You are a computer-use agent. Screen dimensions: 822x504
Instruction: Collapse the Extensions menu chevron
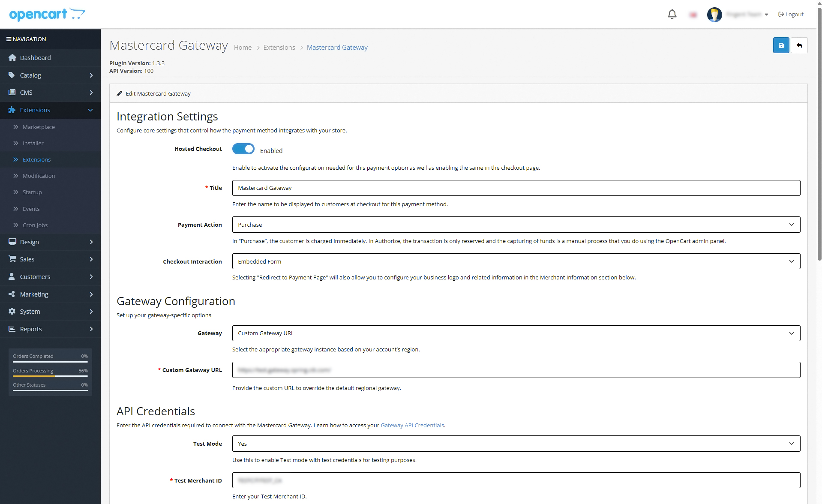[90, 110]
